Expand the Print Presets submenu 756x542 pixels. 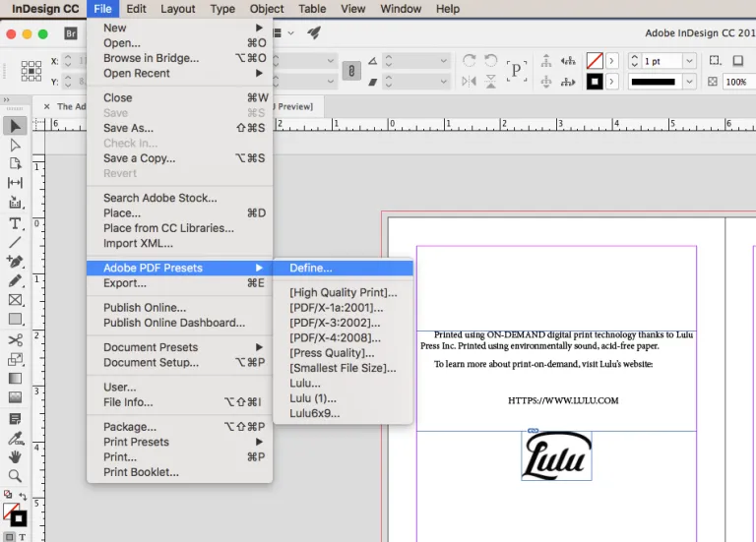click(x=179, y=442)
